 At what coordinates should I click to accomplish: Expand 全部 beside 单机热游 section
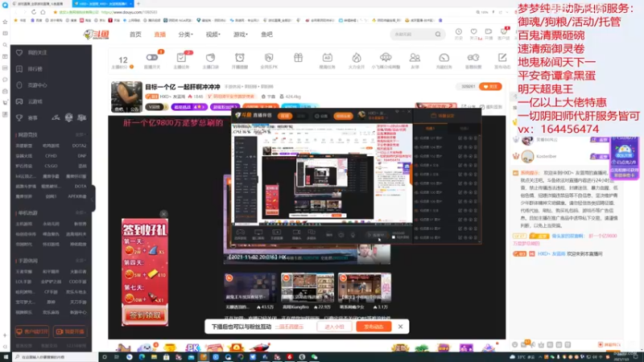(x=80, y=212)
